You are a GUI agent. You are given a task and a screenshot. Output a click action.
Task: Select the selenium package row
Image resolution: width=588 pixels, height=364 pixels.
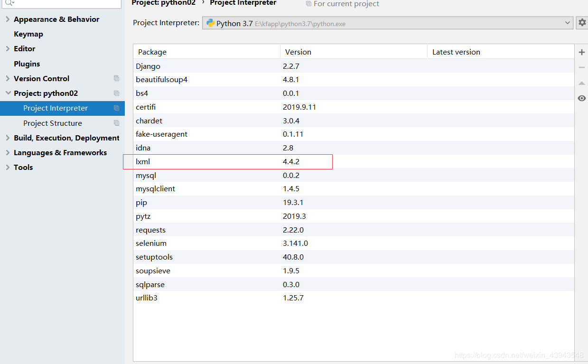pos(354,243)
